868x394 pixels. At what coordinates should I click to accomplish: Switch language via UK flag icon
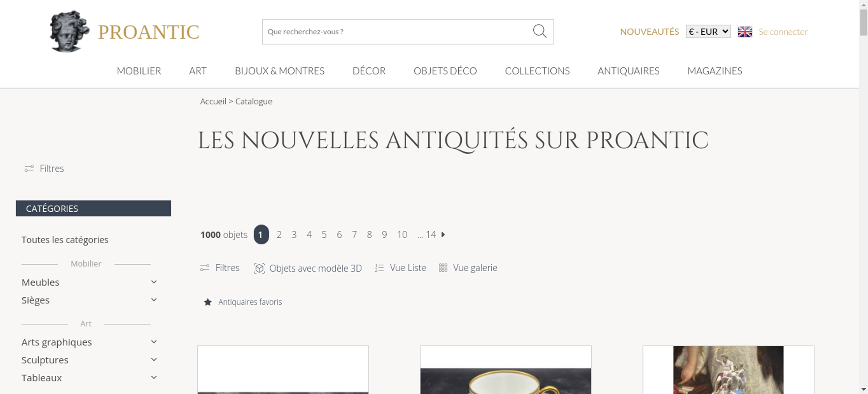(745, 32)
